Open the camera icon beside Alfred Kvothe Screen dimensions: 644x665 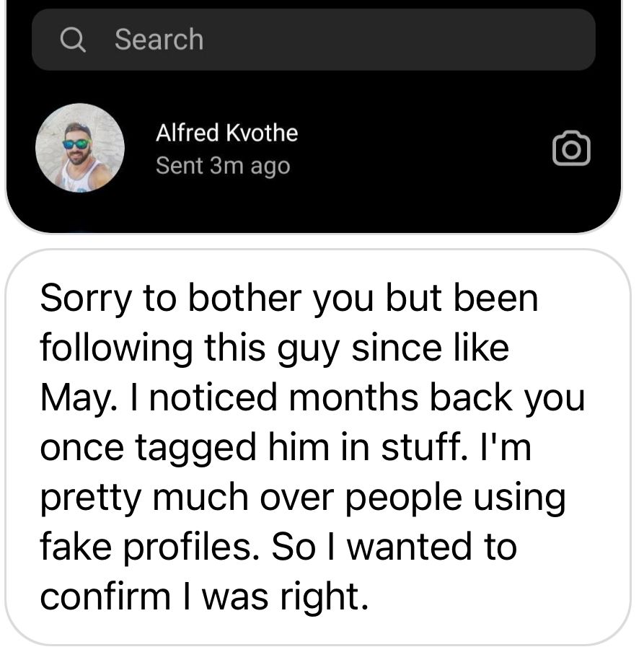[571, 148]
